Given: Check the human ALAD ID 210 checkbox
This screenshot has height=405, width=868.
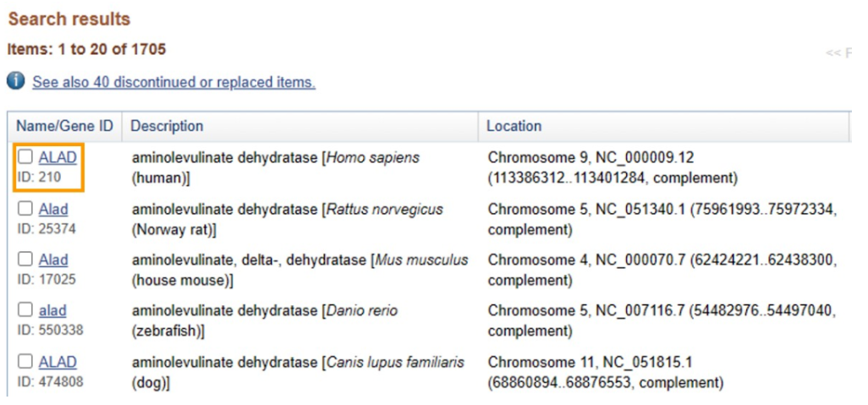Looking at the screenshot, I should [25, 157].
